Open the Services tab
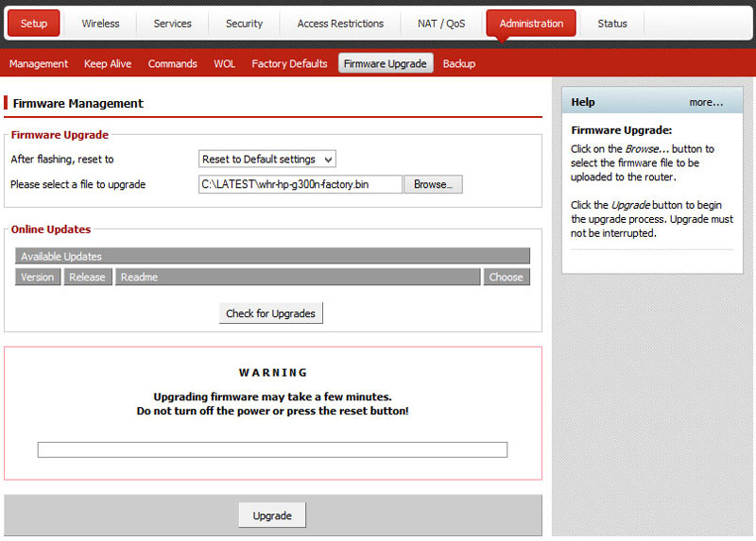 pyautogui.click(x=172, y=24)
